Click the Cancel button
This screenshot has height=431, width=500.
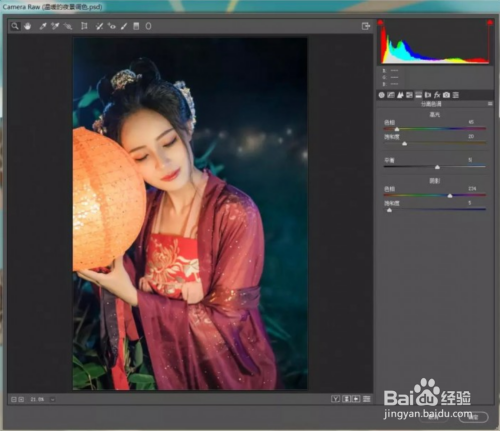coord(433,417)
